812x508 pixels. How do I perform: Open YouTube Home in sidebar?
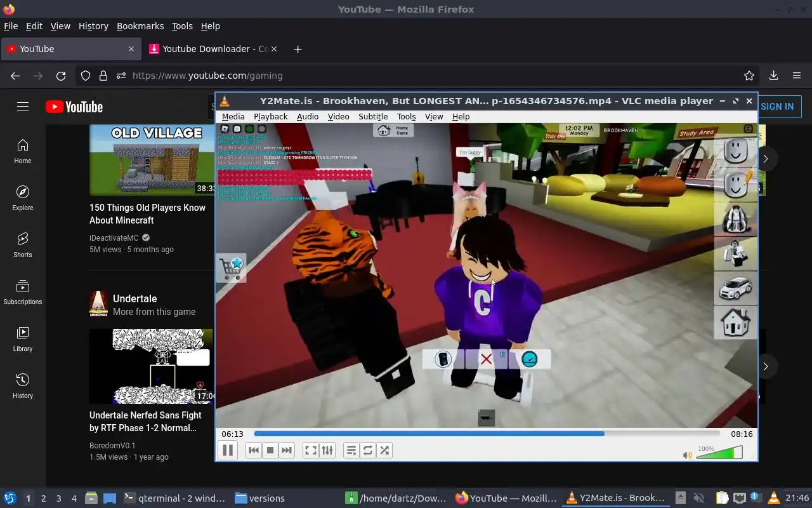23,152
